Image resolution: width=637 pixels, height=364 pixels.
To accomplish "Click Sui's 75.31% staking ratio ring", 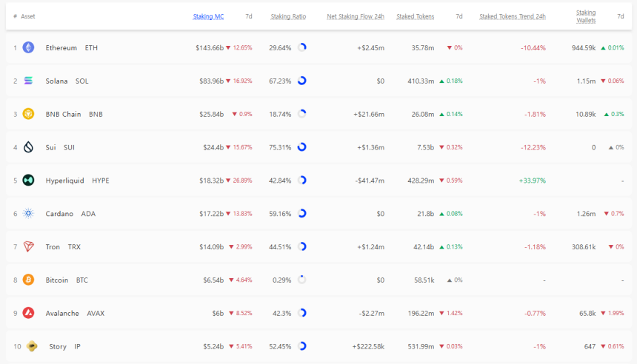I will coord(301,147).
